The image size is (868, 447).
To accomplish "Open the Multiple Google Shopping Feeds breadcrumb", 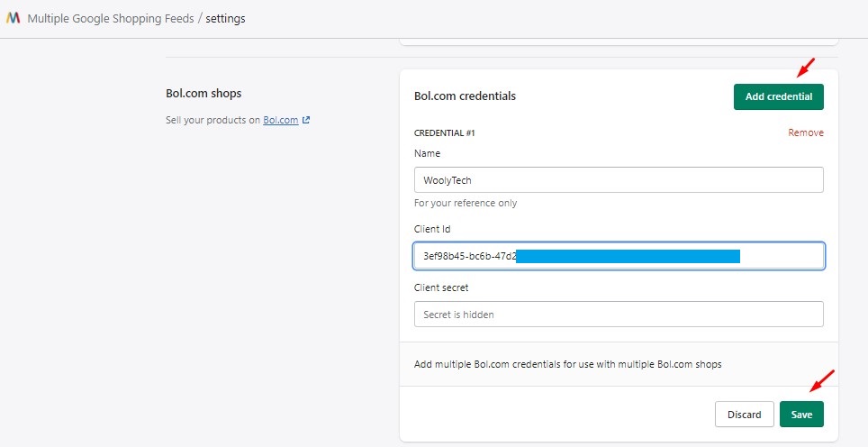I will click(111, 18).
